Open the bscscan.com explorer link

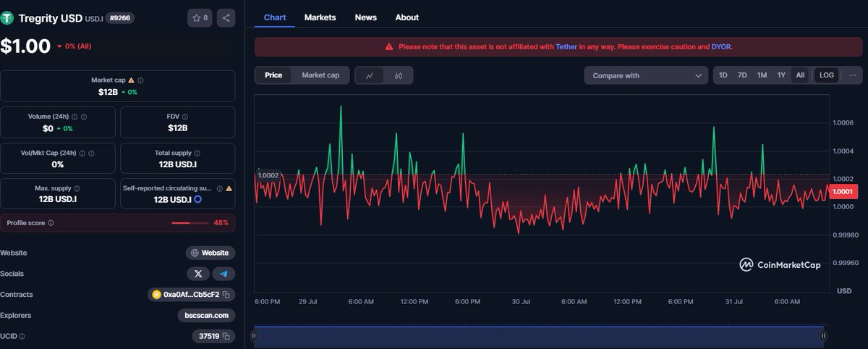pos(206,316)
